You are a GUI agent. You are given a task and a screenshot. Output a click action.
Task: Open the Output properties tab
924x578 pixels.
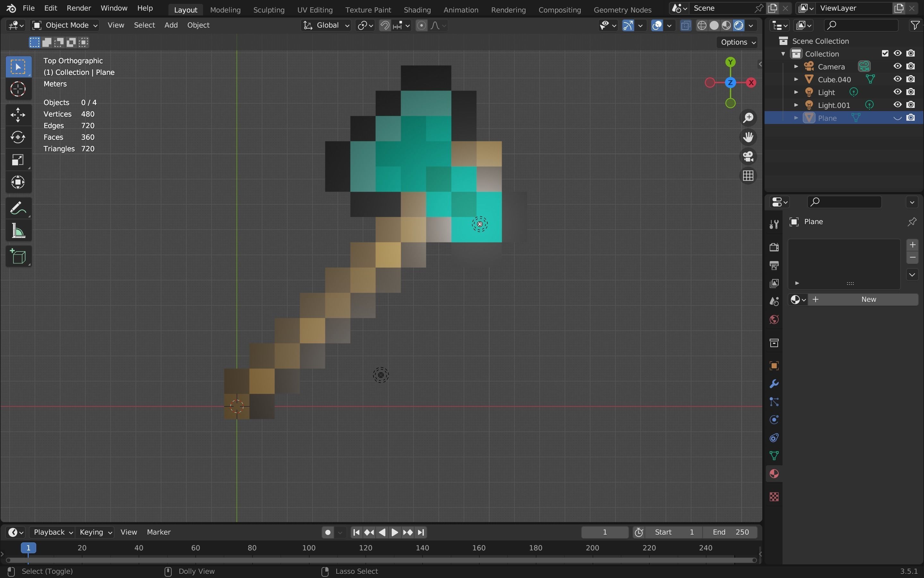click(774, 265)
